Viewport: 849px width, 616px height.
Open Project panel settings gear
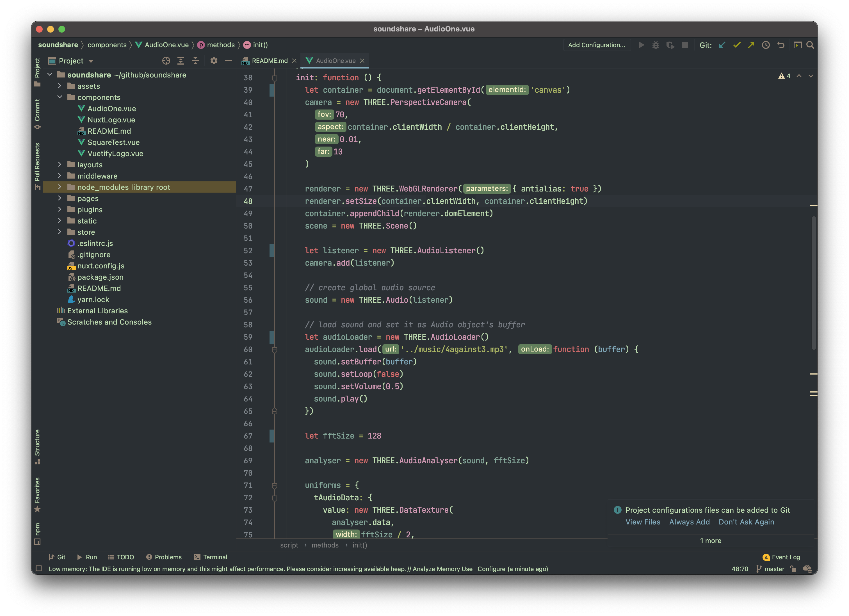click(x=214, y=61)
